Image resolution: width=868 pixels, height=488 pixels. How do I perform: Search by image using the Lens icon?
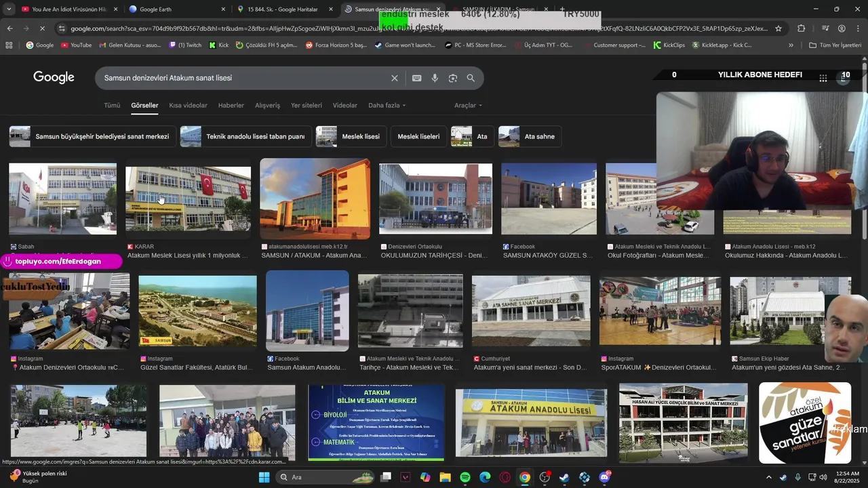click(453, 78)
